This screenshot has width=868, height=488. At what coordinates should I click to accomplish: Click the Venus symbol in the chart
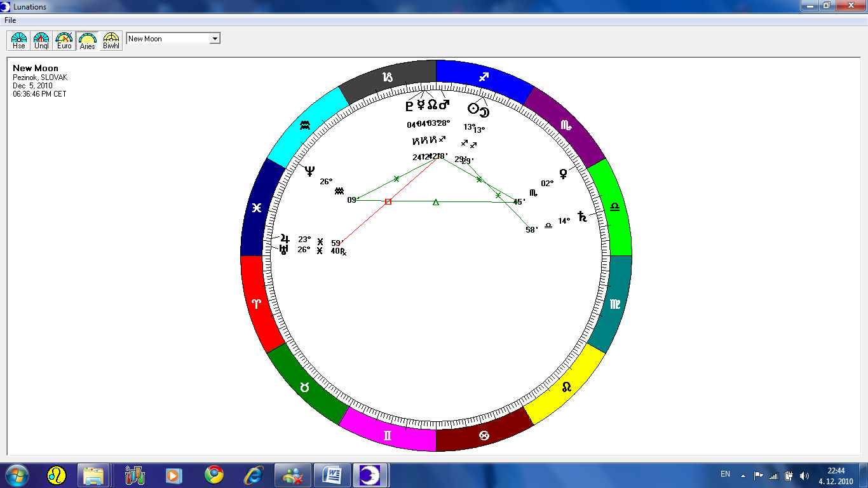click(562, 173)
